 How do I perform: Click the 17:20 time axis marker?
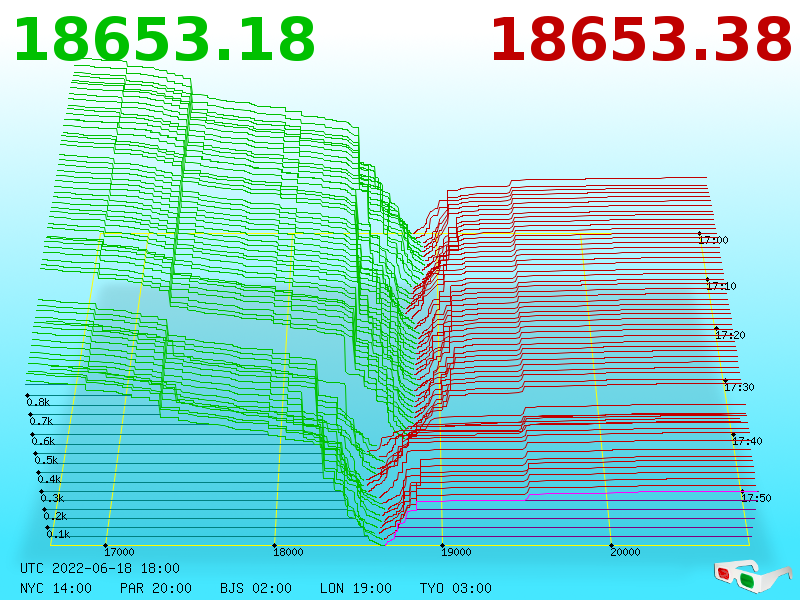(730, 335)
